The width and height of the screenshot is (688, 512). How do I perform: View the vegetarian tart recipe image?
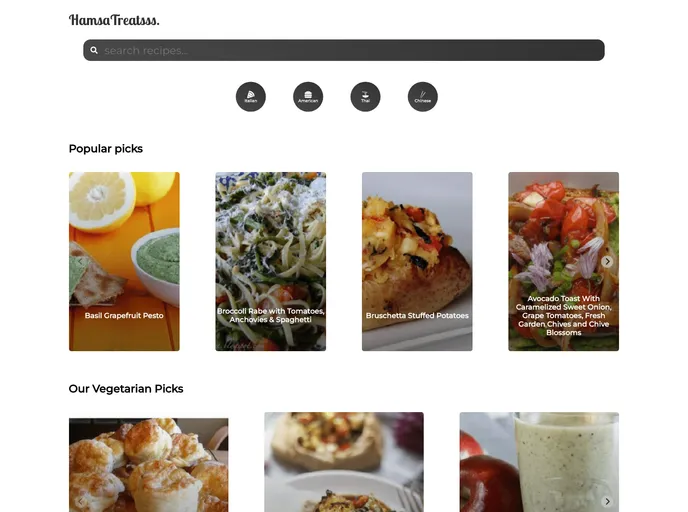click(x=344, y=462)
